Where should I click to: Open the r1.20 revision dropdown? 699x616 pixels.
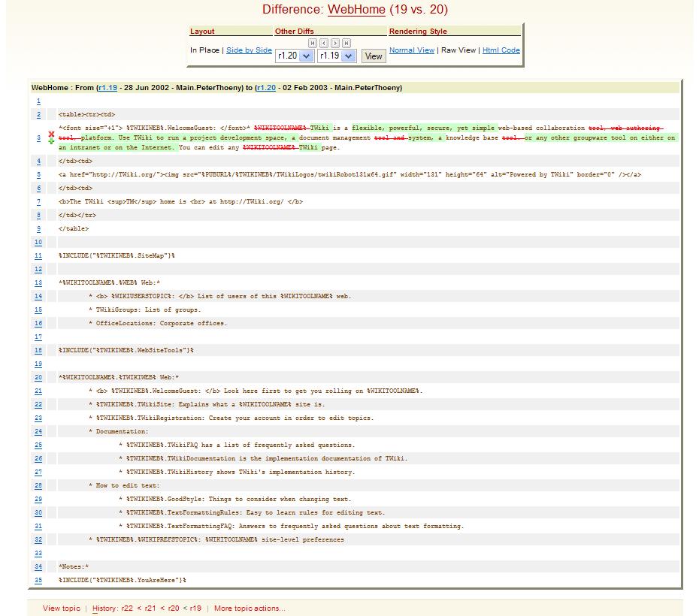pos(294,56)
